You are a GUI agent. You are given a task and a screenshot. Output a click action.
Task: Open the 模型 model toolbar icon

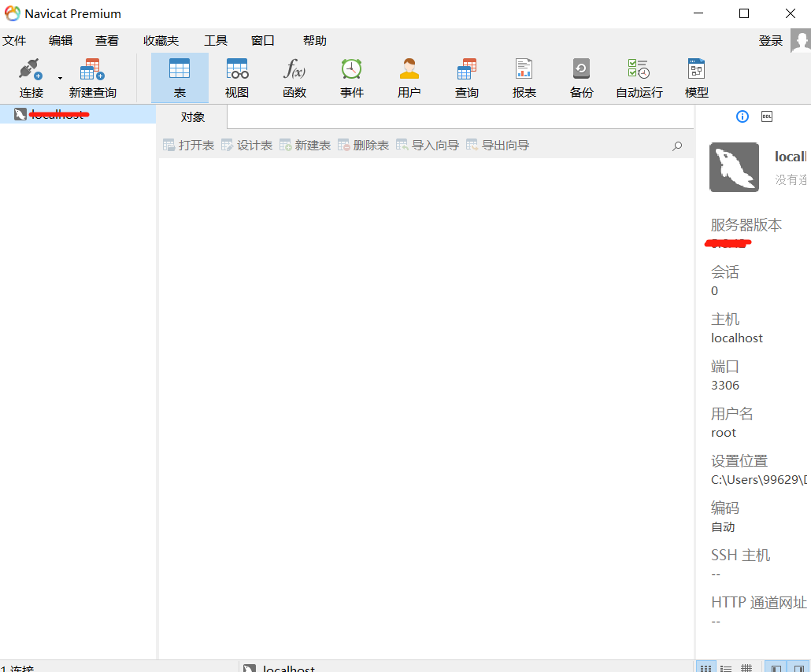coord(696,78)
